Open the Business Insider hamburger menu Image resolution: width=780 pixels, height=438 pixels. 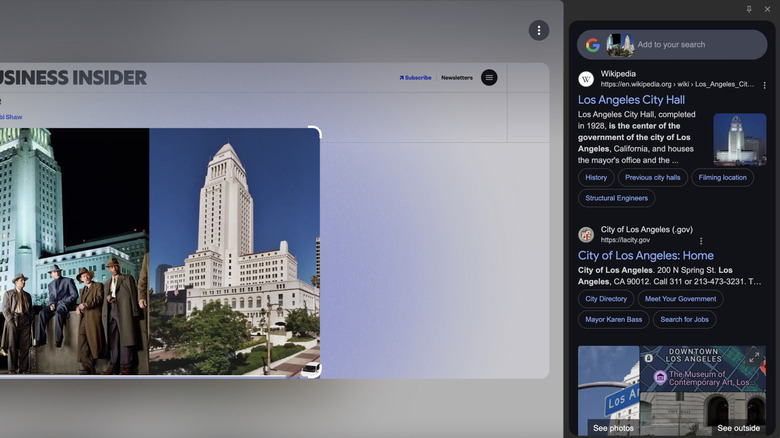point(489,78)
